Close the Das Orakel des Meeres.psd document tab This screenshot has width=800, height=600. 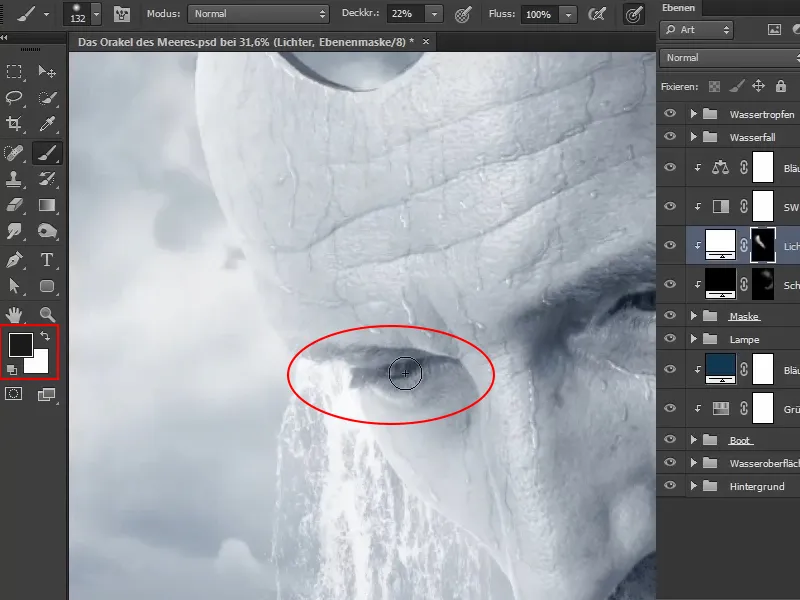pos(426,42)
